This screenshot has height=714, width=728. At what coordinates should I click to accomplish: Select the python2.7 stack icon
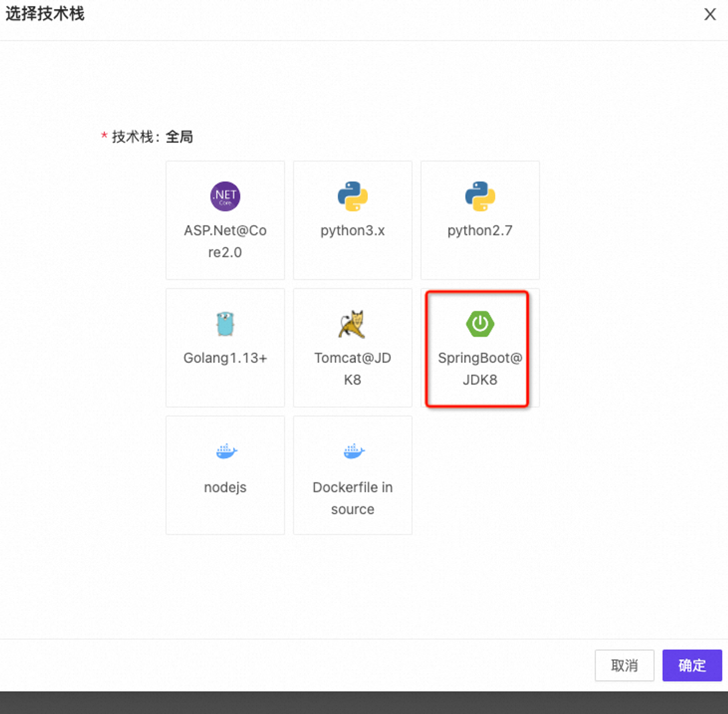pos(480,196)
